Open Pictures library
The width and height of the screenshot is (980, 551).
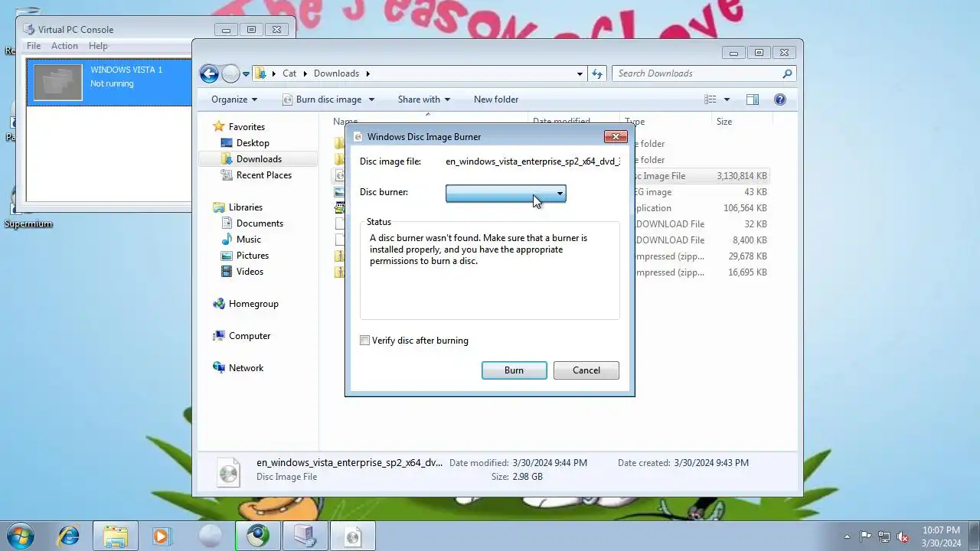pos(253,256)
